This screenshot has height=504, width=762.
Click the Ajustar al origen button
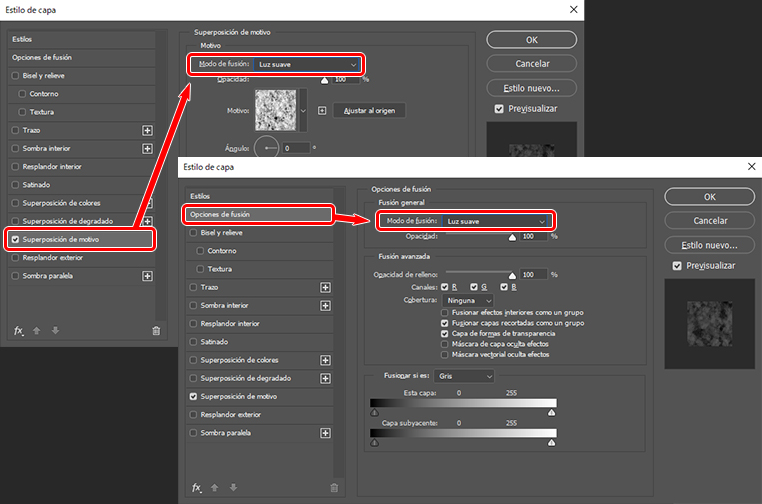(x=368, y=110)
